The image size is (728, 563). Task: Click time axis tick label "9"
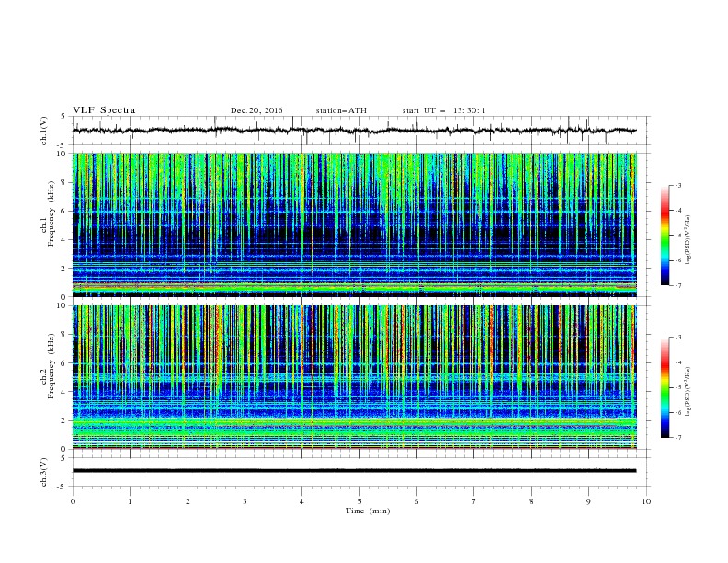coord(588,501)
